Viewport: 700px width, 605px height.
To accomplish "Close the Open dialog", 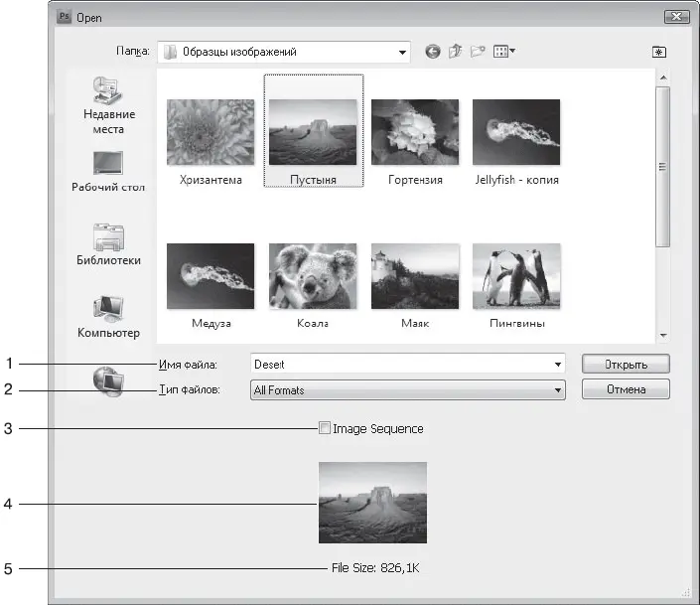I will pos(677,17).
